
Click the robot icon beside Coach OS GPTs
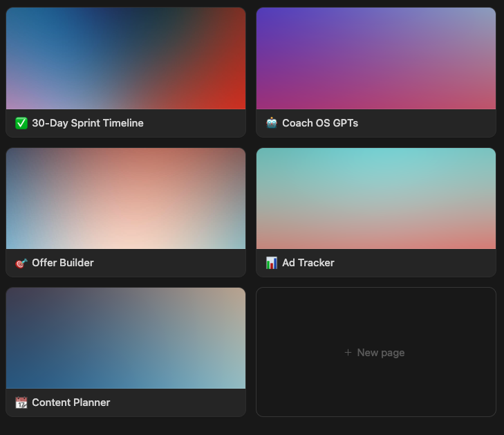(x=271, y=123)
